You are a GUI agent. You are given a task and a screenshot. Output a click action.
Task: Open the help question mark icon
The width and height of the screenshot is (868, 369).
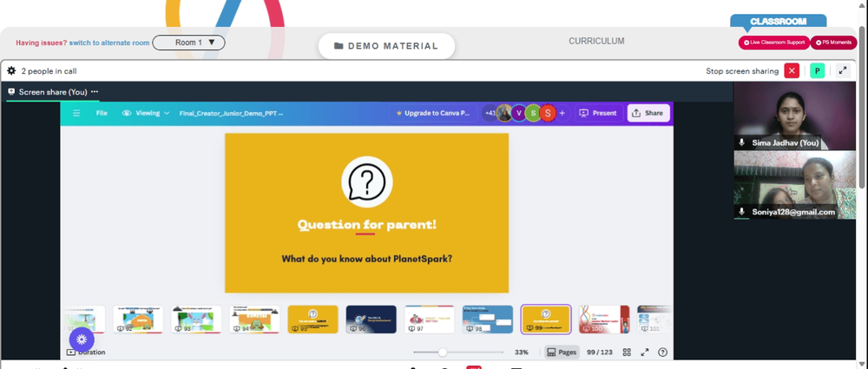pyautogui.click(x=662, y=352)
